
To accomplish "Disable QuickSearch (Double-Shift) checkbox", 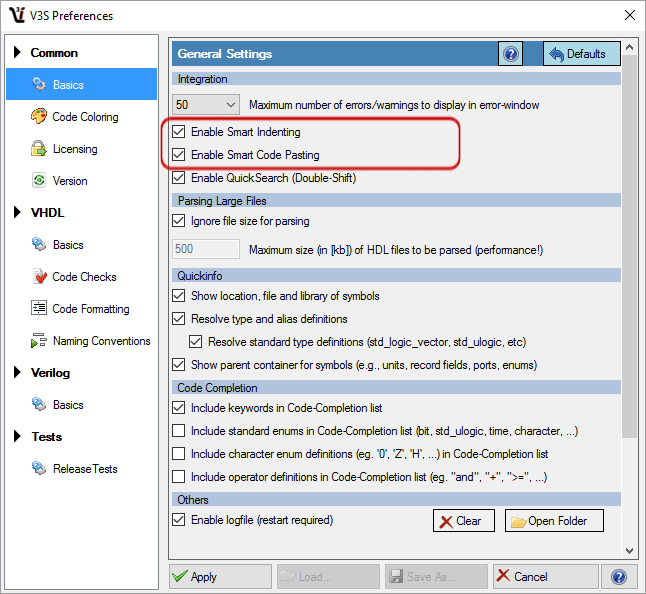I will [178, 178].
